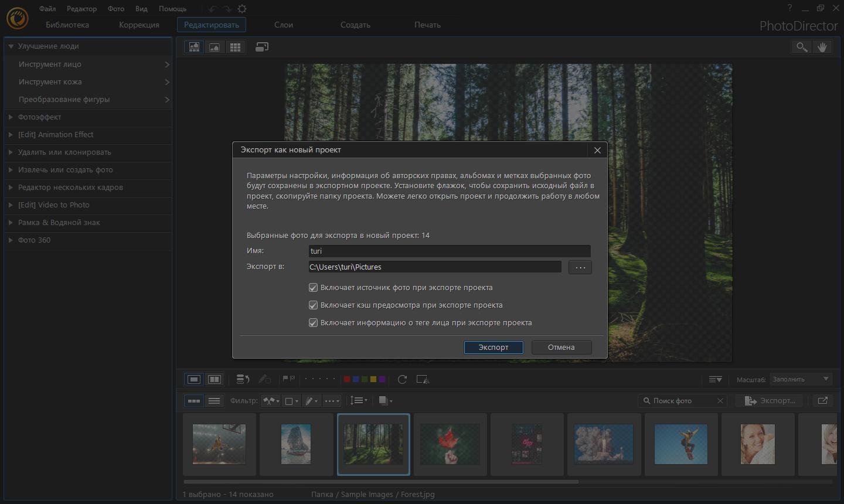This screenshot has height=504, width=844.
Task: Select the hand pan tool
Action: point(822,47)
